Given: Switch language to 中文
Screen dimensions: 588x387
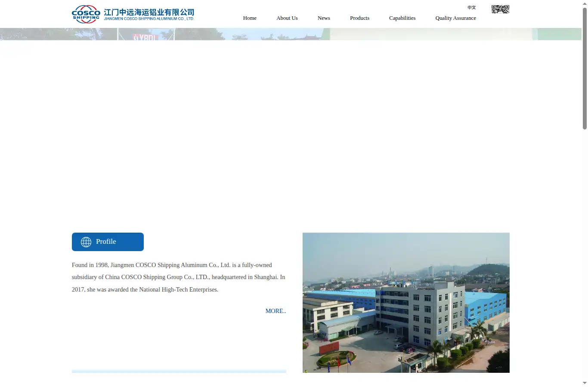Looking at the screenshot, I should coord(472,7).
